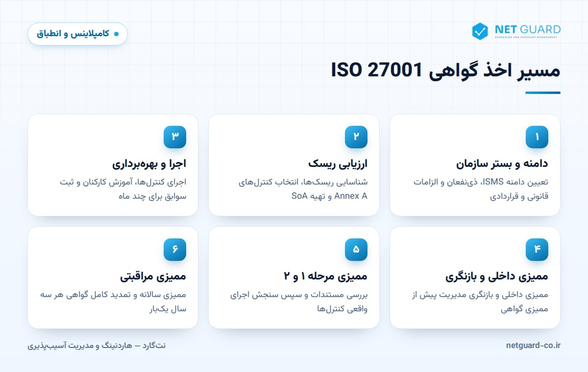Click the heading «ممیزی داخلی و بازنگری»

pos(497,276)
